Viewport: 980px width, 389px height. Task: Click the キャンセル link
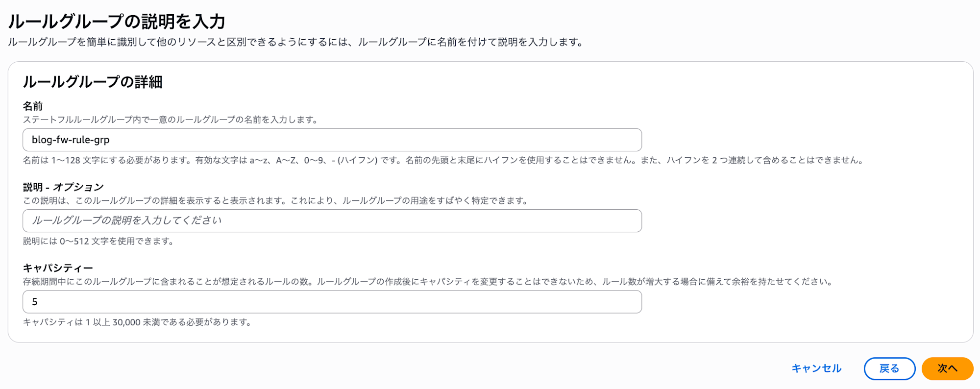coord(816,368)
